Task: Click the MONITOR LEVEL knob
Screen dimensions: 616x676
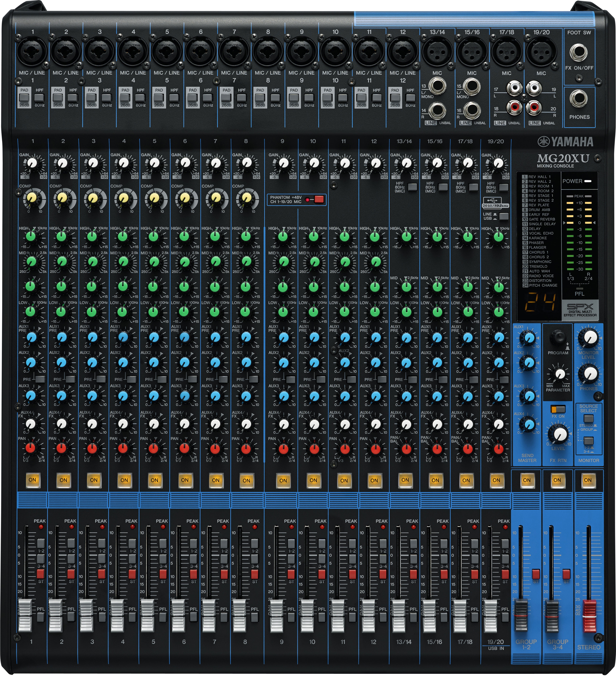Action: coord(590,338)
